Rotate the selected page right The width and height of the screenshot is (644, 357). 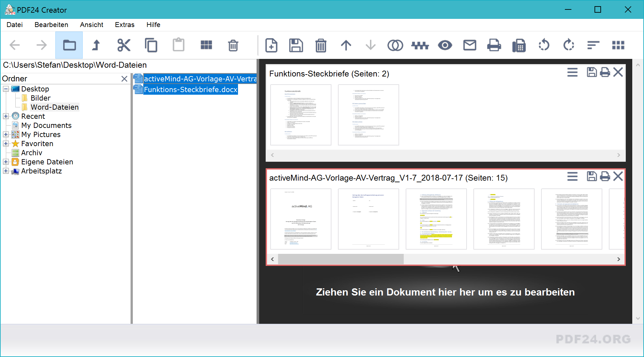click(568, 45)
